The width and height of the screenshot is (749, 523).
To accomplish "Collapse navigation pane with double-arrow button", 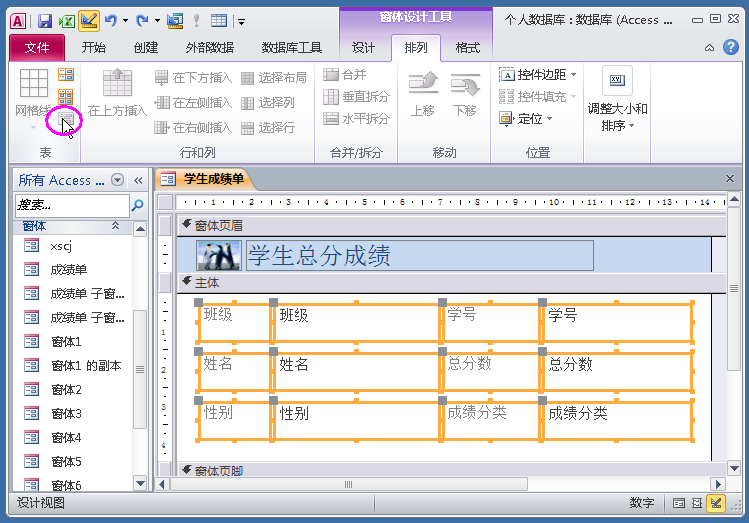I will (x=139, y=180).
